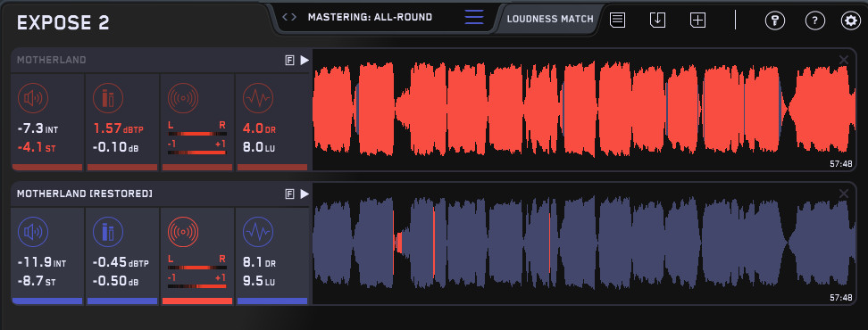Click the -0.45 dBTP true peak value

click(121, 262)
